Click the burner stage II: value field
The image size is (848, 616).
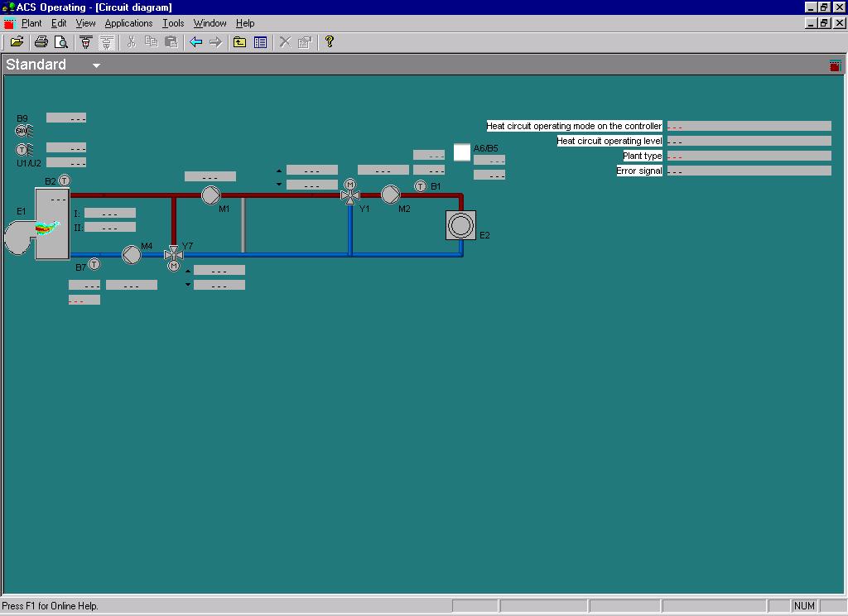click(x=110, y=227)
